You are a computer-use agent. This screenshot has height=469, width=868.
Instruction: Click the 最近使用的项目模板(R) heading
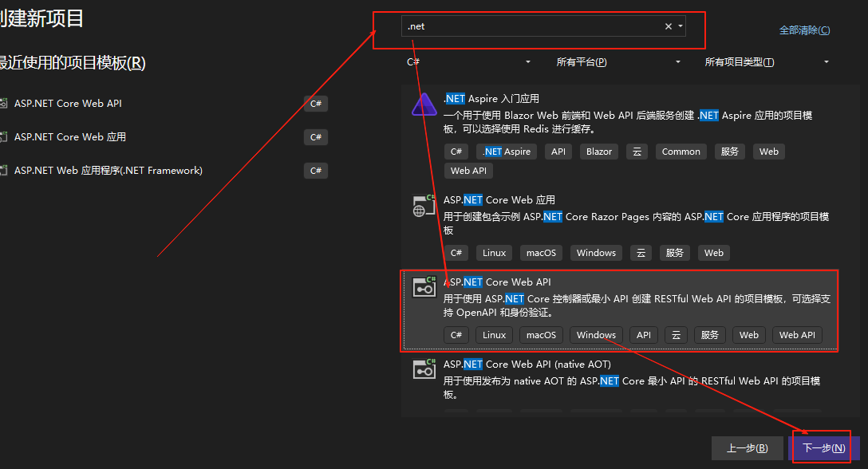click(72, 63)
